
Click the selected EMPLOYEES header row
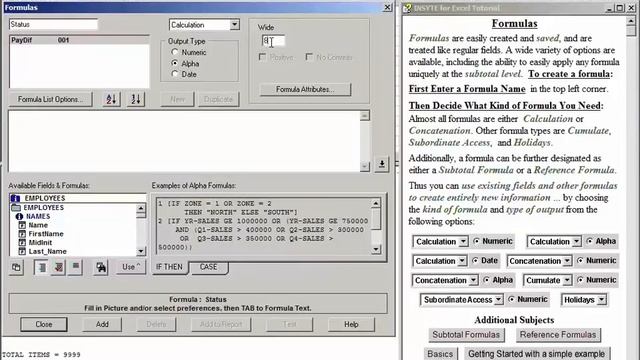[78, 198]
